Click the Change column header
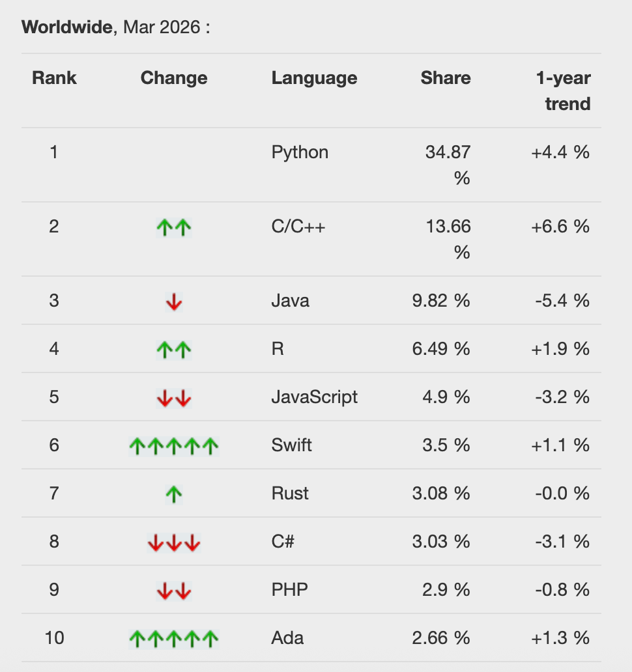 tap(174, 78)
